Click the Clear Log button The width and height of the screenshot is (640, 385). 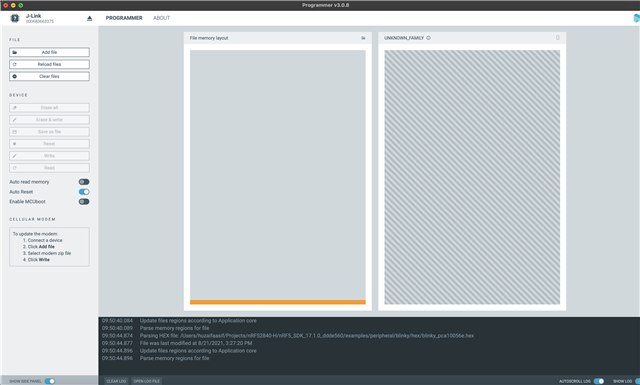[x=116, y=381]
